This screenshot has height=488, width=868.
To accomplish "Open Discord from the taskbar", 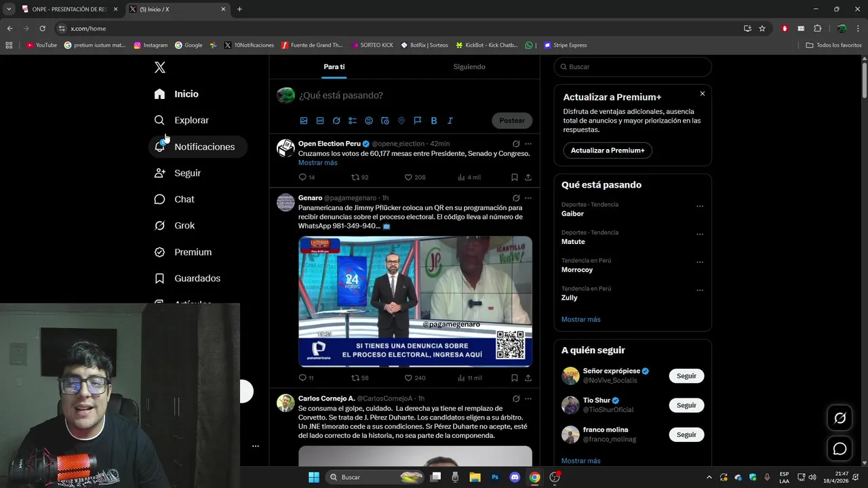I will click(515, 477).
